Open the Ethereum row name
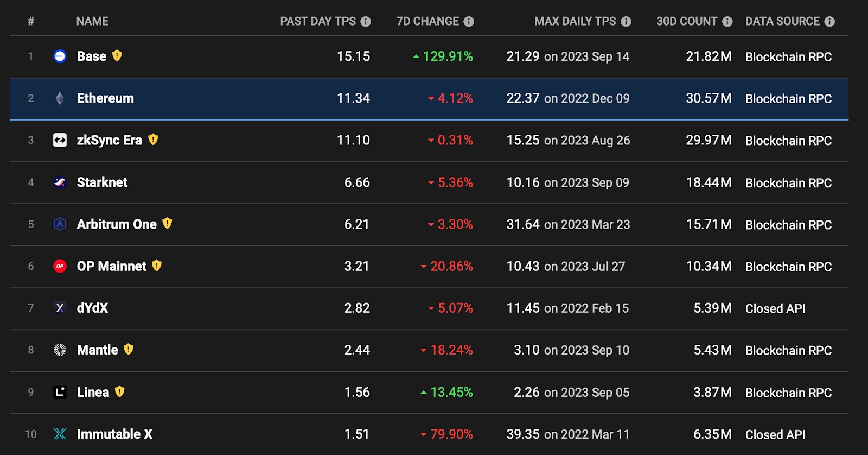 click(x=105, y=98)
